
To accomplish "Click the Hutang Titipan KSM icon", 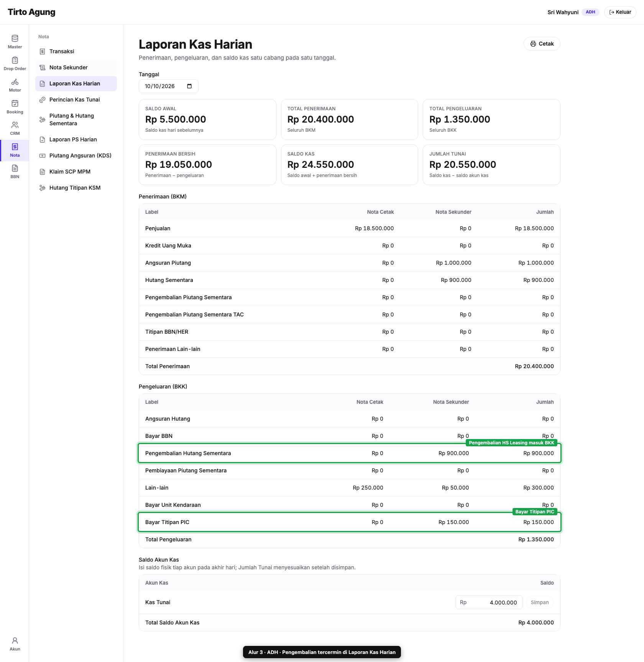I will coord(43,188).
